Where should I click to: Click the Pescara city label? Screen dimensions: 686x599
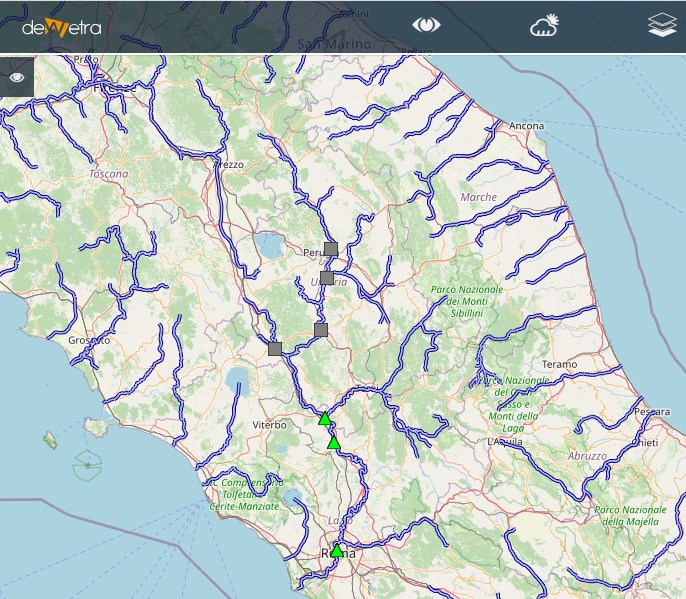pyautogui.click(x=652, y=412)
